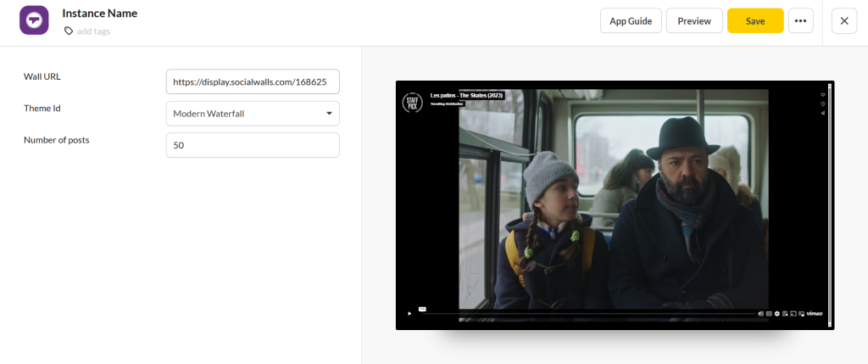The image size is (868, 364).
Task: Open the App Guide
Action: coord(631,20)
